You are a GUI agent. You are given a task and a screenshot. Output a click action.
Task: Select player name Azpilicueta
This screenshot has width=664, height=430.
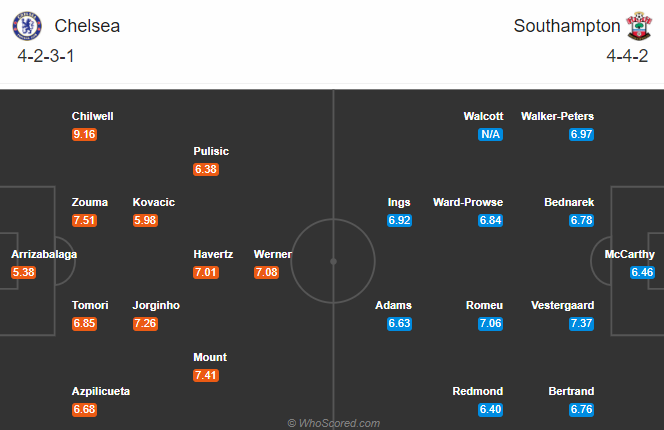(101, 391)
